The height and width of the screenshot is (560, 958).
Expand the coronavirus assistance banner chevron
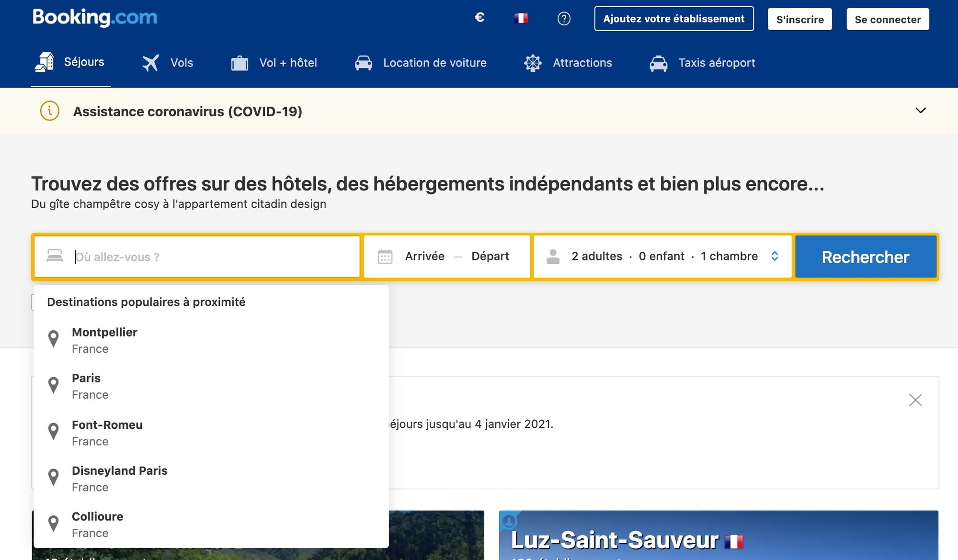click(920, 111)
